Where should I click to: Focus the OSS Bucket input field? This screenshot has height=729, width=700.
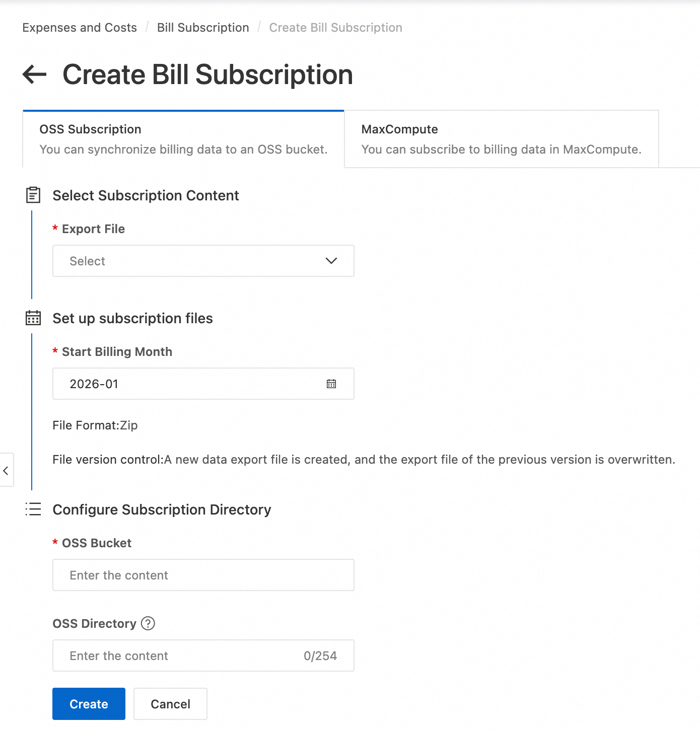pos(203,575)
